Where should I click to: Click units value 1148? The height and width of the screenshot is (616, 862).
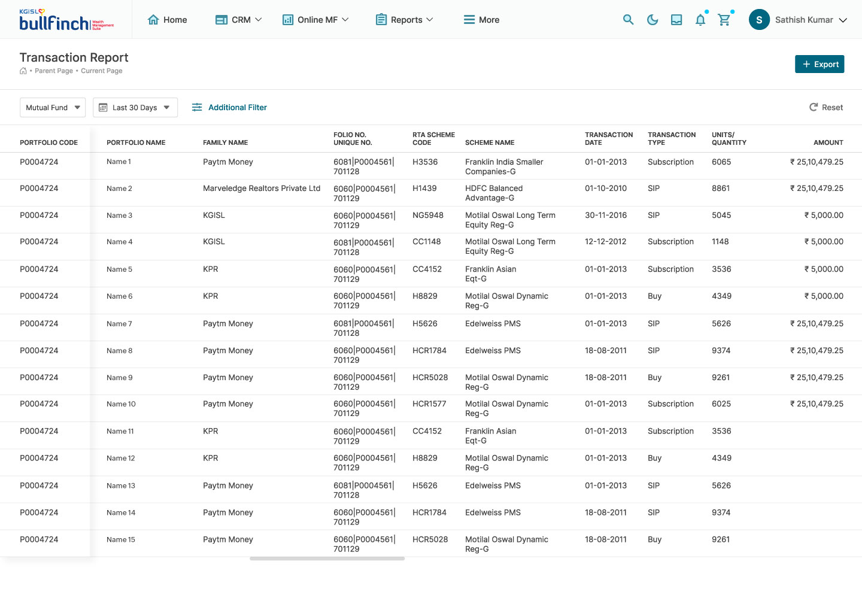point(720,241)
